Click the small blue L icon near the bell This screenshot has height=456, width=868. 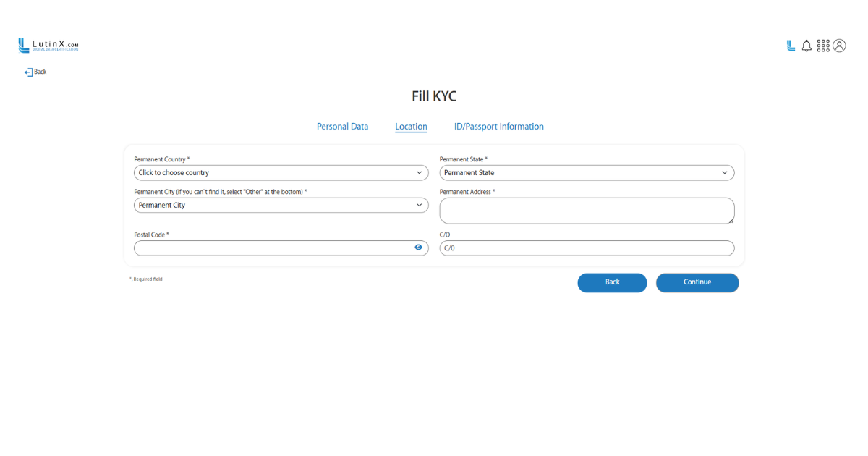pos(791,46)
